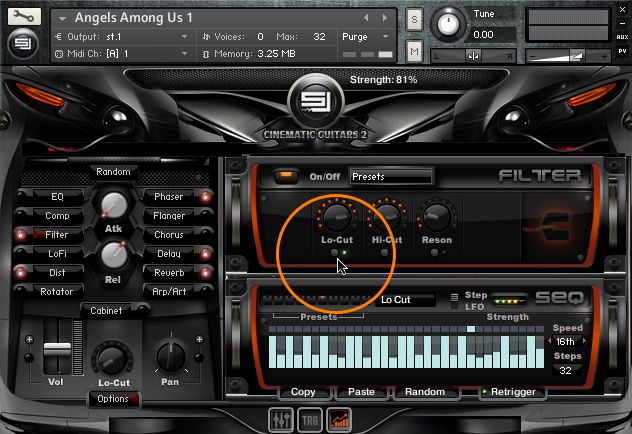Toggle the Chorus effect LED
Image resolution: width=632 pixels, height=434 pixels.
(x=205, y=235)
